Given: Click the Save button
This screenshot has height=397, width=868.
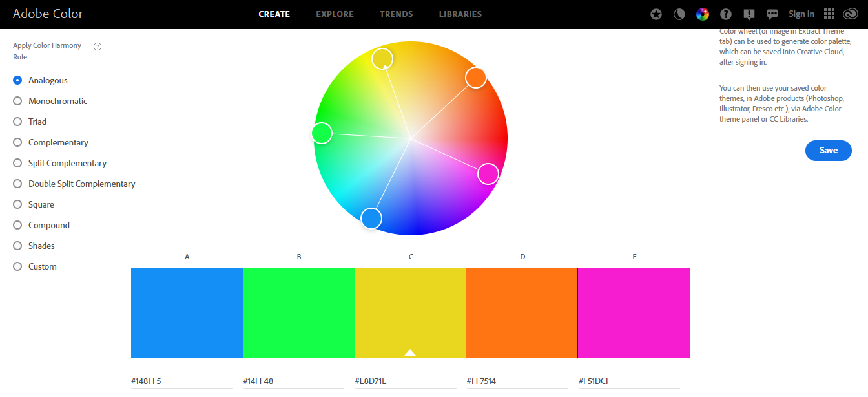Looking at the screenshot, I should (829, 150).
